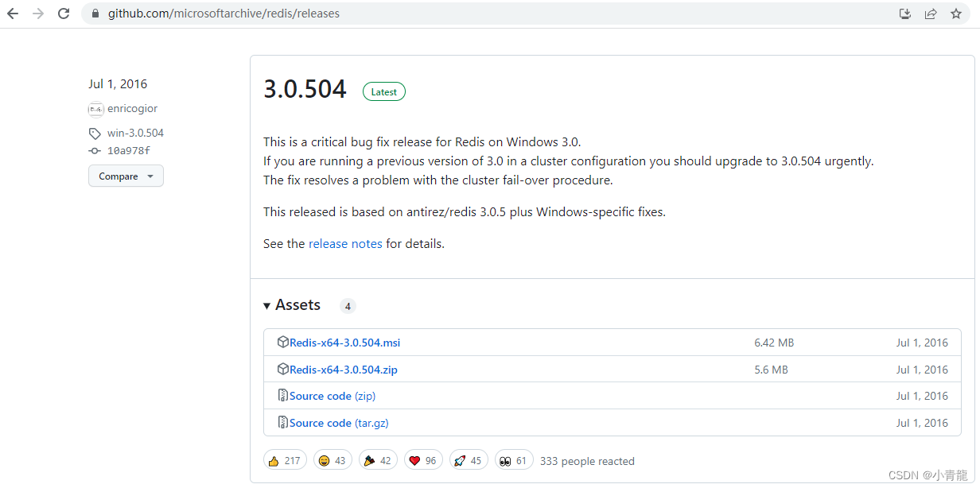This screenshot has height=488, width=980.
Task: Open the 3.0.504 release title
Action: pyautogui.click(x=305, y=90)
